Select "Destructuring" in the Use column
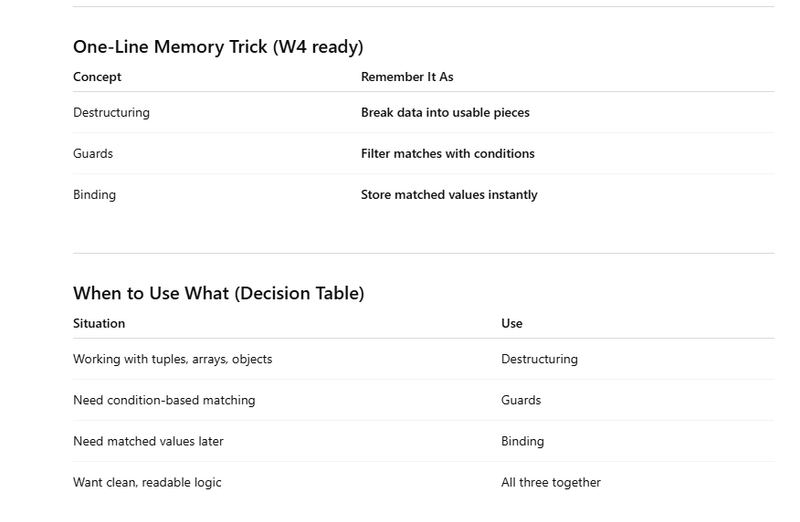 pyautogui.click(x=539, y=359)
